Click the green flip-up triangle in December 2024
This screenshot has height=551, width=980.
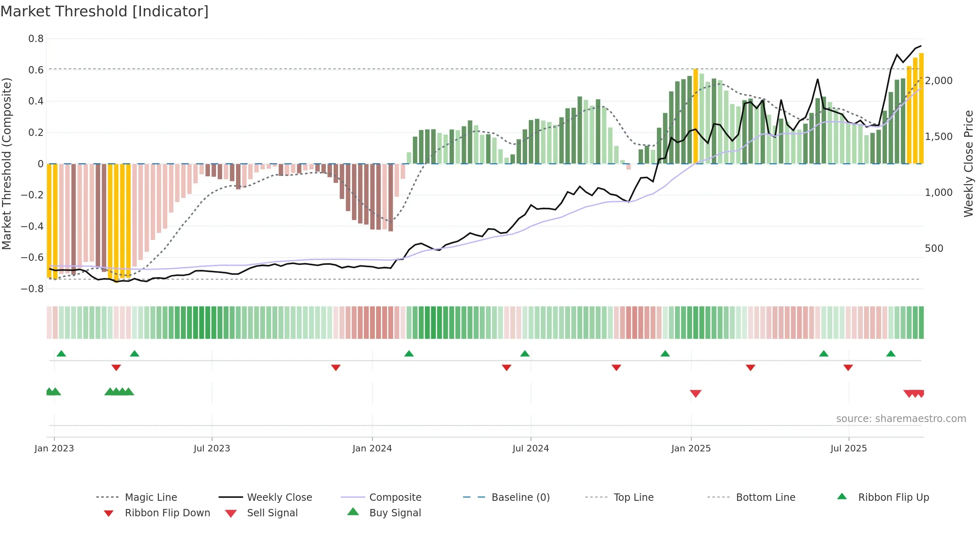(x=665, y=353)
